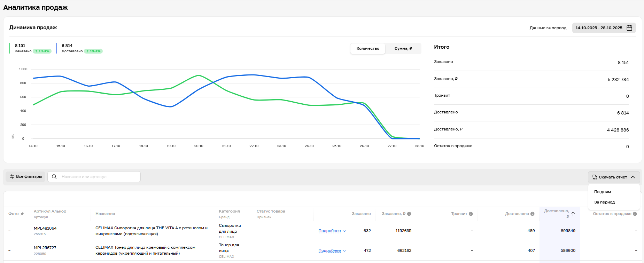Select За период report option
This screenshot has width=644, height=263.
pyautogui.click(x=604, y=202)
